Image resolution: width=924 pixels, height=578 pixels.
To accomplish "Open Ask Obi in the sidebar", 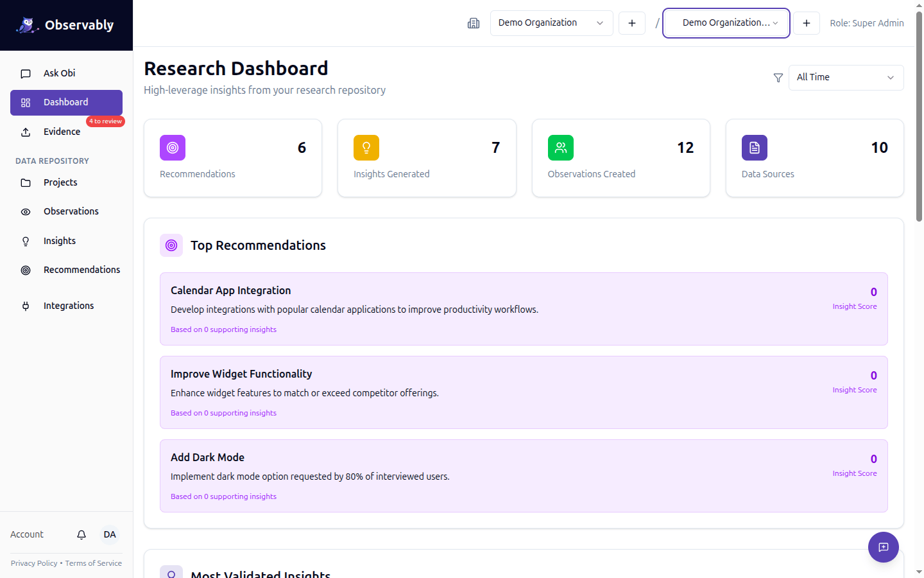I will 59,73.
